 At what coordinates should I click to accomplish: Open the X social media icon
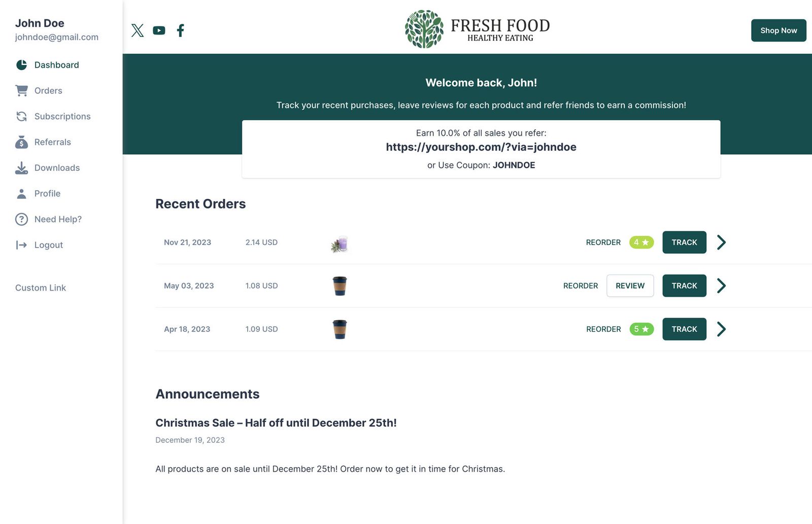pos(138,30)
